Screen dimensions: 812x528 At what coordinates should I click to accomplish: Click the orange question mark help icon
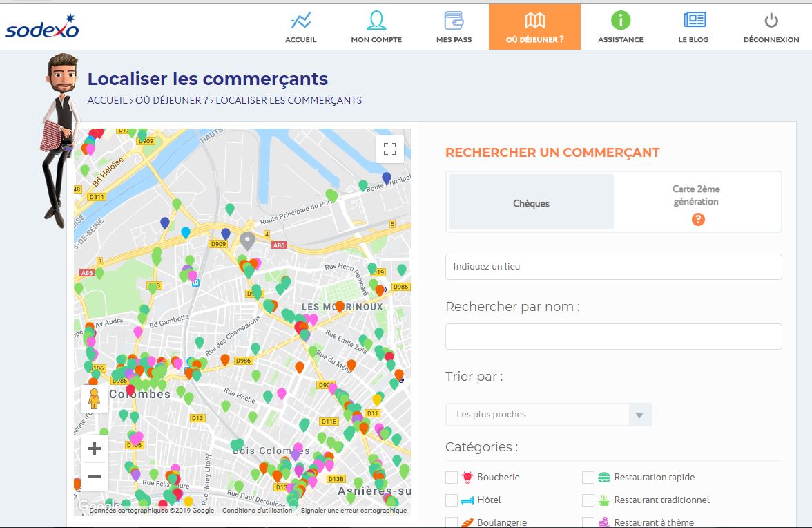coord(698,219)
